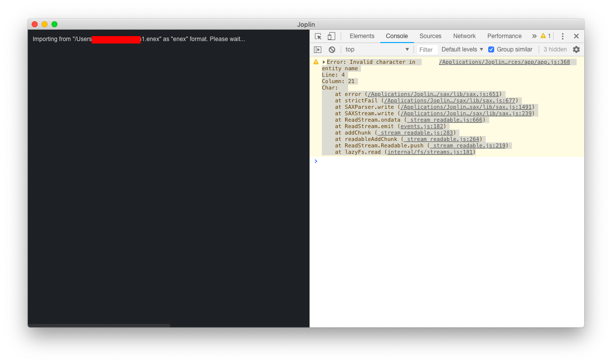Click the 3 hidden messages indicator

pos(555,49)
